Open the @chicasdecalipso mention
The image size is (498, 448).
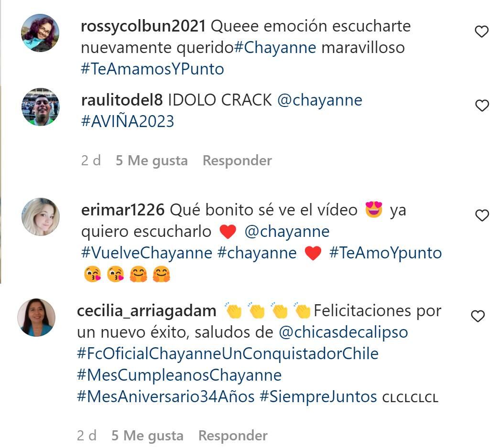tap(343, 332)
